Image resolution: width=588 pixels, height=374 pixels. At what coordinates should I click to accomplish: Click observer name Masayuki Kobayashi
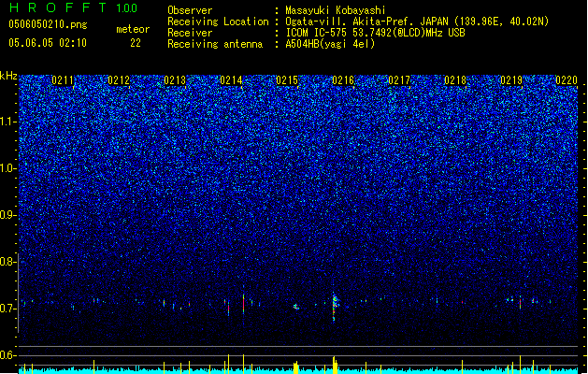336,10
